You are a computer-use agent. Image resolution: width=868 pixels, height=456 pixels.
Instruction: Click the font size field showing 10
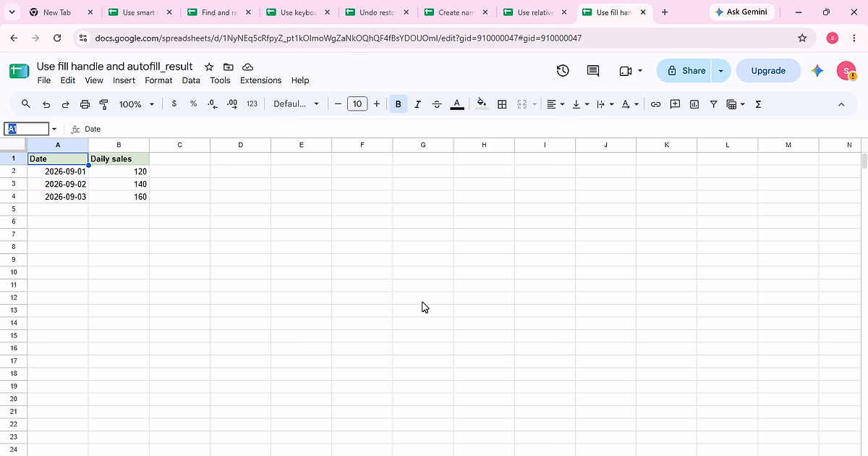pyautogui.click(x=357, y=104)
